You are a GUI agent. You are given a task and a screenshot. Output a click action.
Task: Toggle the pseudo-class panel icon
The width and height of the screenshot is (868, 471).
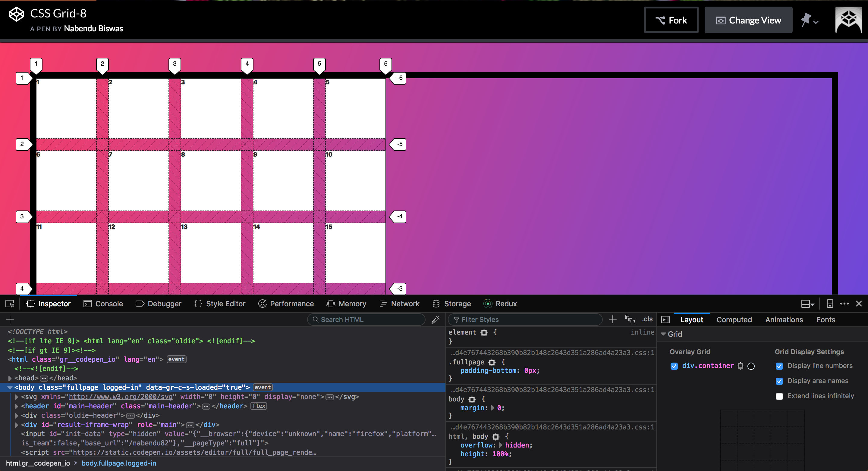630,319
